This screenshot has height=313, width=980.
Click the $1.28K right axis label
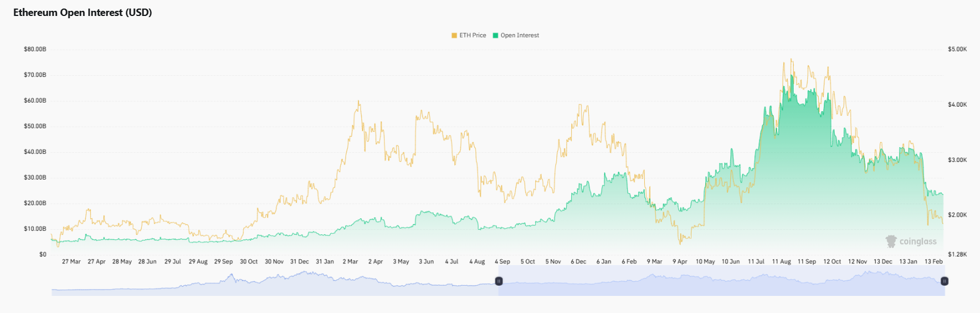(x=957, y=254)
